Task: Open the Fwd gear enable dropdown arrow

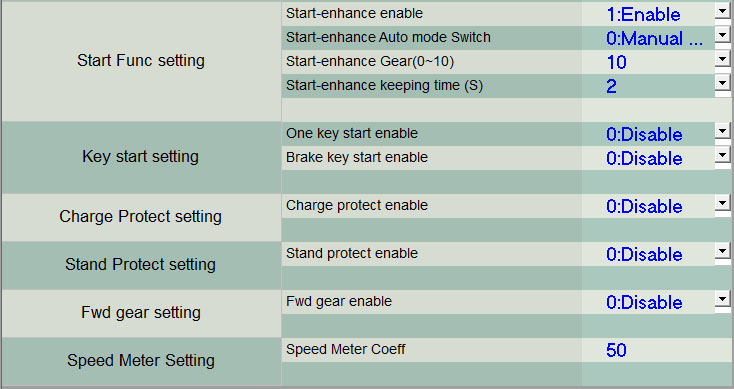Action: tap(722, 299)
